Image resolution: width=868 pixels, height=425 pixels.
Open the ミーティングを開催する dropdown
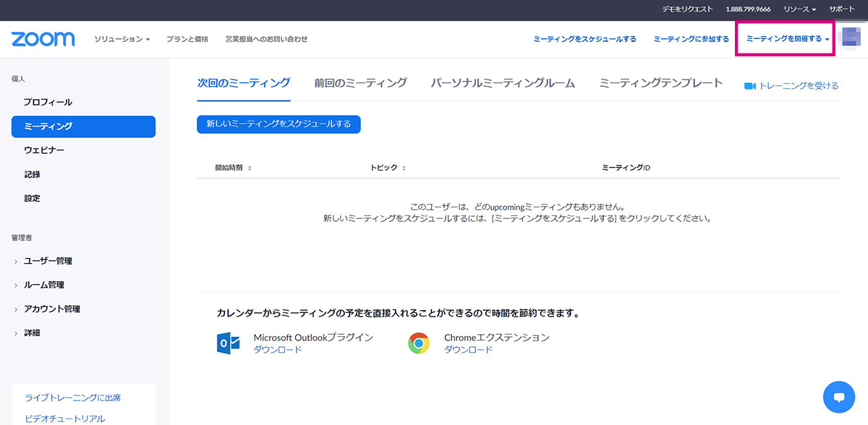[788, 39]
